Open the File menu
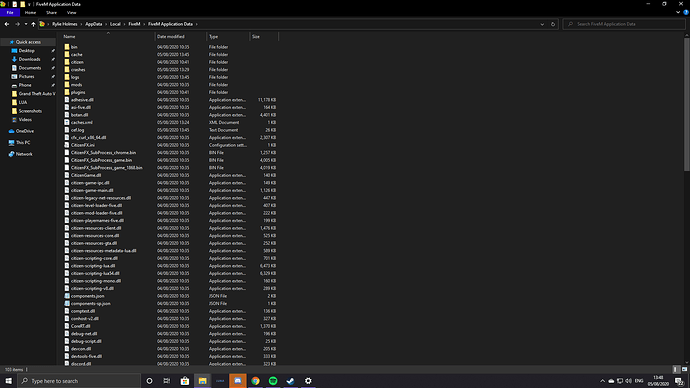The width and height of the screenshot is (690, 388). 10,13
